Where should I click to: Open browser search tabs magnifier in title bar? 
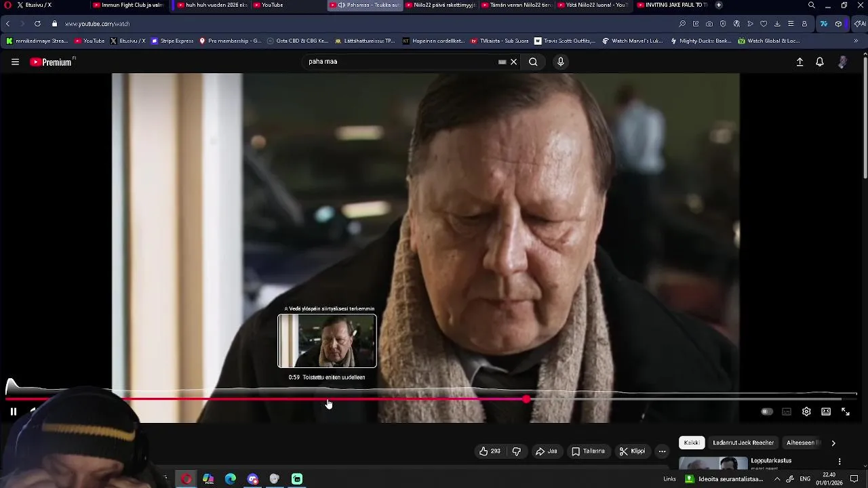pyautogui.click(x=812, y=5)
